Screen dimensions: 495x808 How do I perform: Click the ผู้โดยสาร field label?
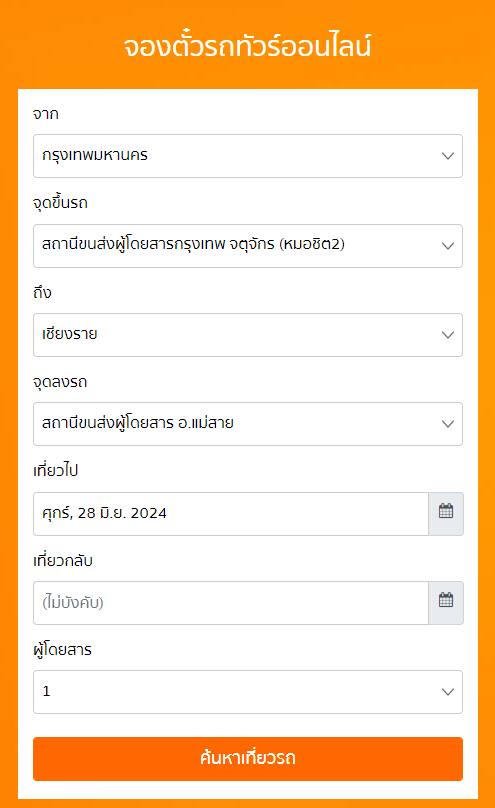click(x=62, y=650)
